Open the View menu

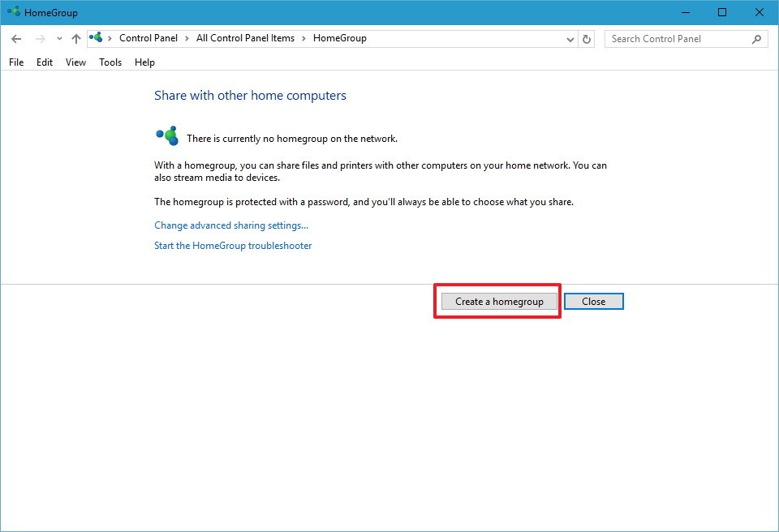pyautogui.click(x=75, y=62)
